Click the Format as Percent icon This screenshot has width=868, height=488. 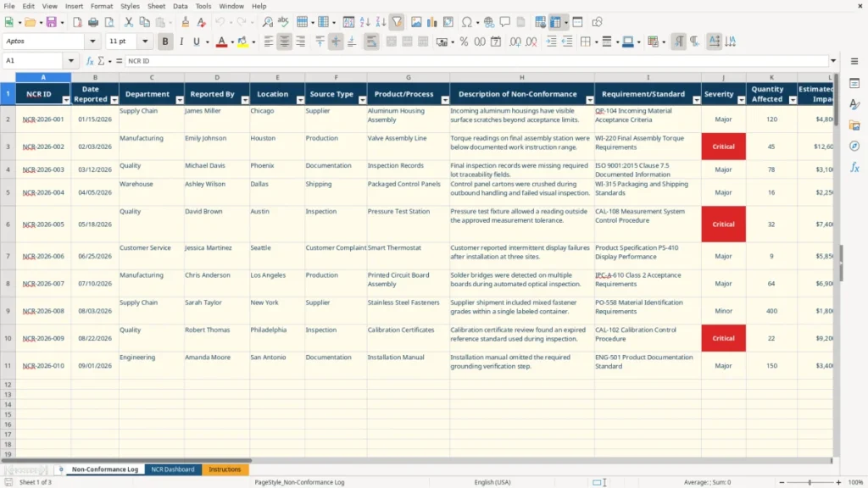tap(464, 42)
